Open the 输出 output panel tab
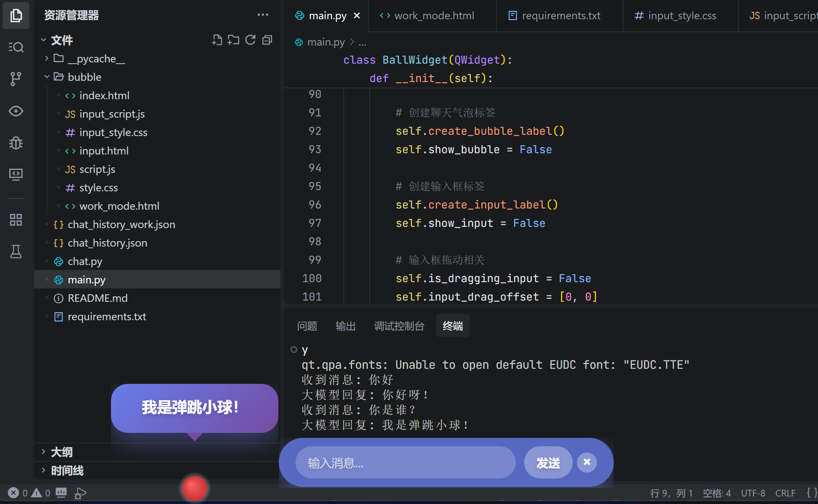The image size is (818, 504). click(x=346, y=326)
